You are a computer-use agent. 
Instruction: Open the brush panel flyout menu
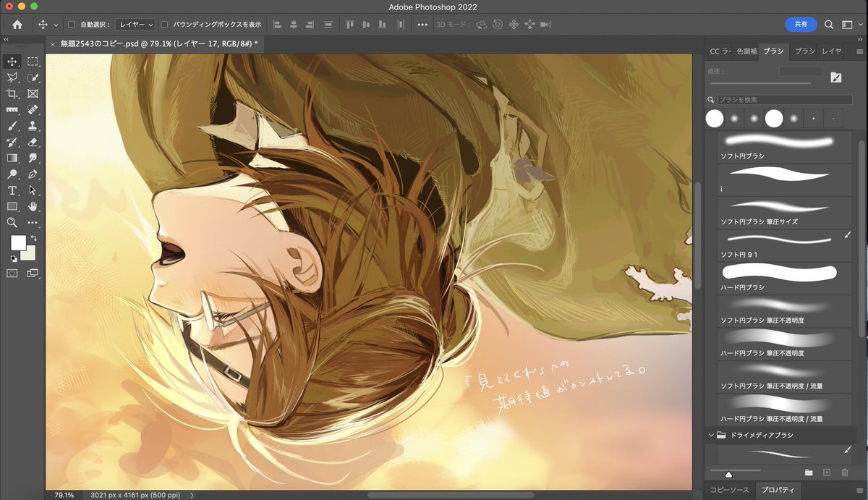[859, 51]
